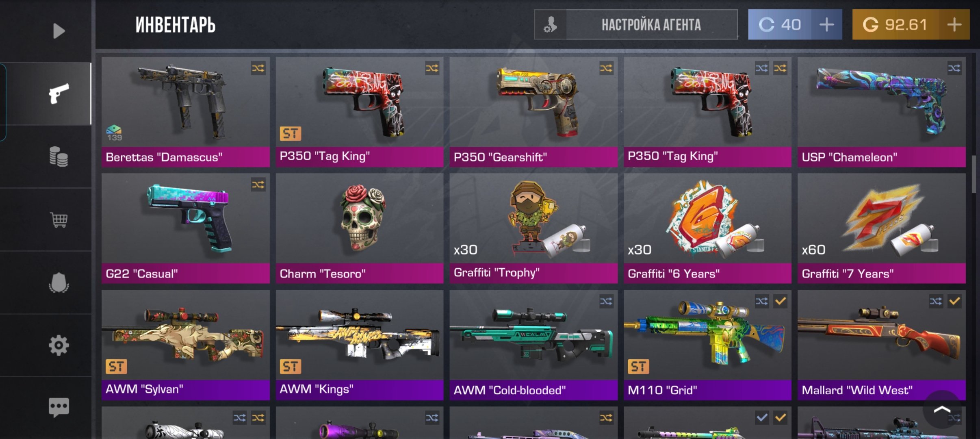Viewport: 980px width, 439px height.
Task: Toggle yellow checkmark on Mallard "Wild West"
Action: point(954,301)
